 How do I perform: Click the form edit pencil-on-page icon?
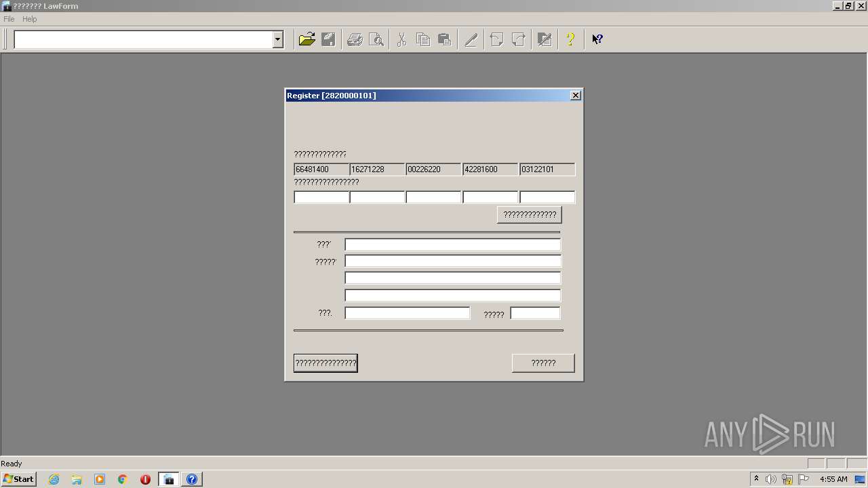(x=544, y=39)
